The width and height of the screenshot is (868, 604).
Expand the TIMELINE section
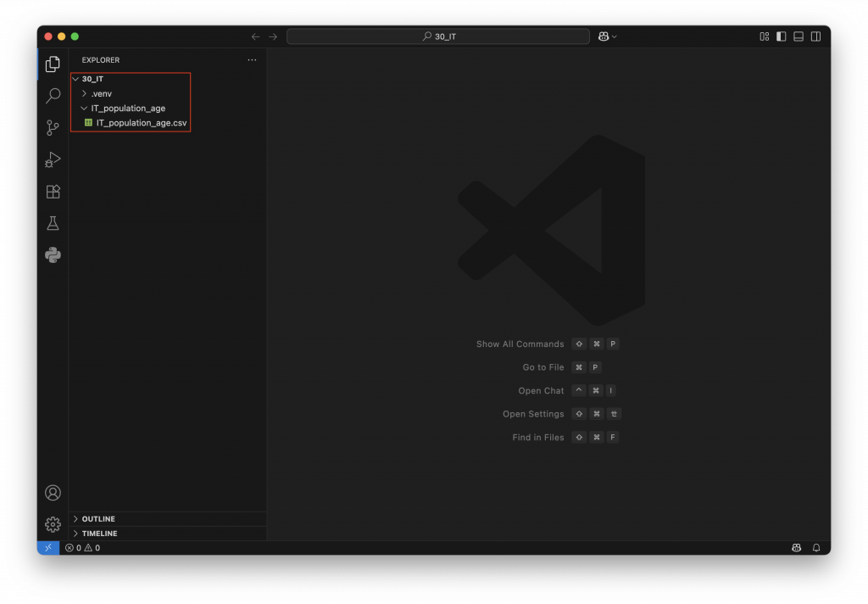point(169,533)
